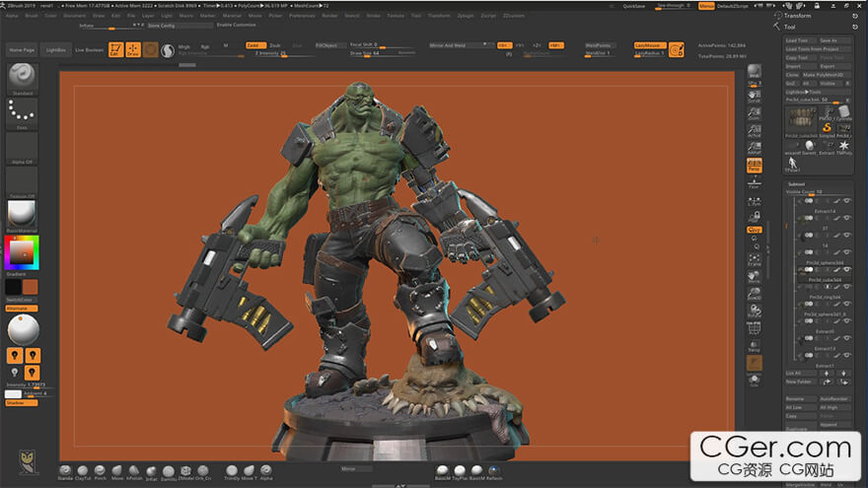Toggle the orange Alternate button
The width and height of the screenshot is (868, 488).
(x=22, y=309)
